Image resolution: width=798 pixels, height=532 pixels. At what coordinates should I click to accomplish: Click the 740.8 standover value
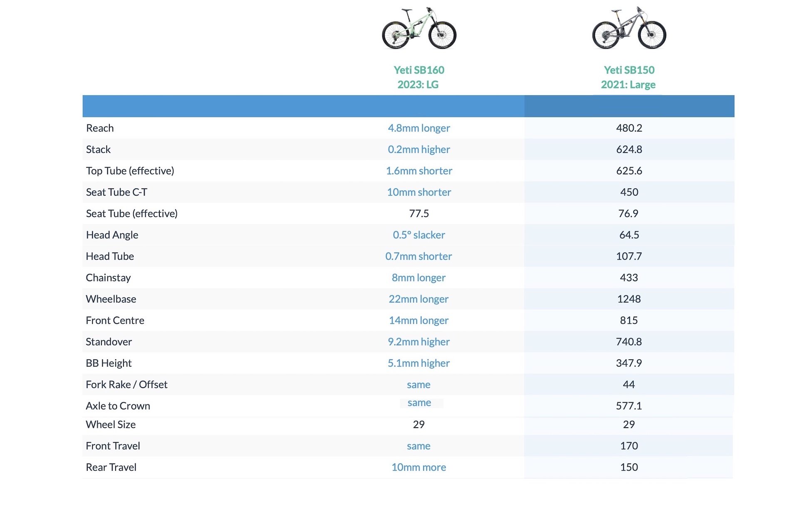[x=629, y=342]
